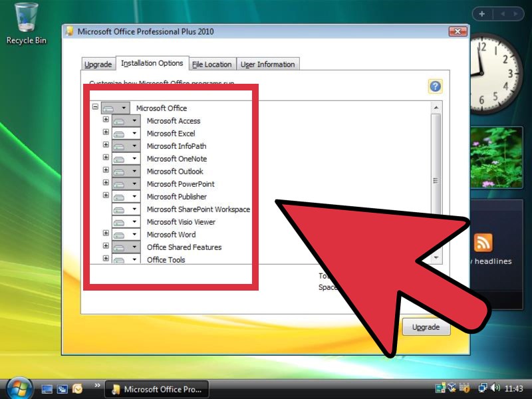Screen dimensions: 532x399
Task: Switch to the Upgrade tab
Action: pos(98,64)
